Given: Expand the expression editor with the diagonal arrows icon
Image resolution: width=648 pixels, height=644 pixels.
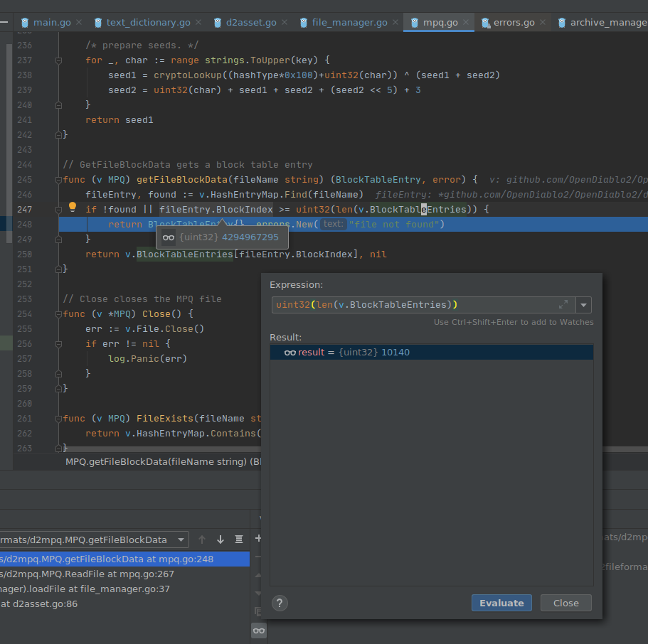Looking at the screenshot, I should tap(563, 304).
